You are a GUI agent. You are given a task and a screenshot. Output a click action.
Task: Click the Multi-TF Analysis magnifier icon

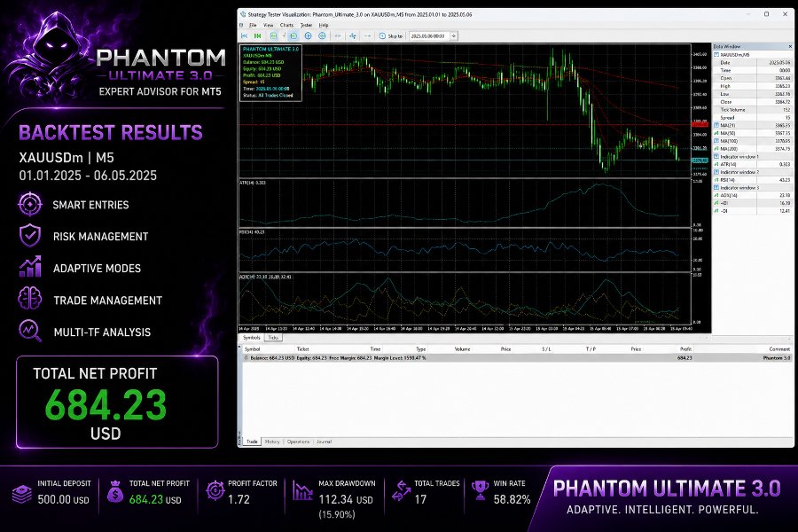click(x=30, y=331)
